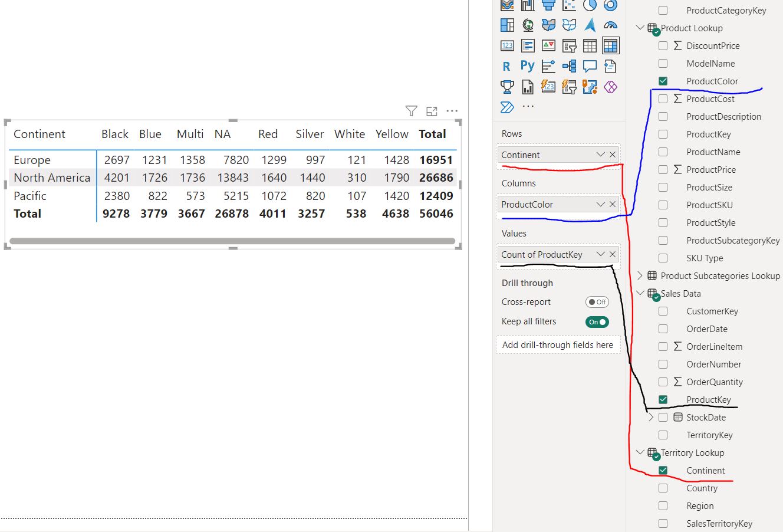Check the OrderQuantity field checkbox
Viewport: 783px width, 532px height.
point(663,382)
